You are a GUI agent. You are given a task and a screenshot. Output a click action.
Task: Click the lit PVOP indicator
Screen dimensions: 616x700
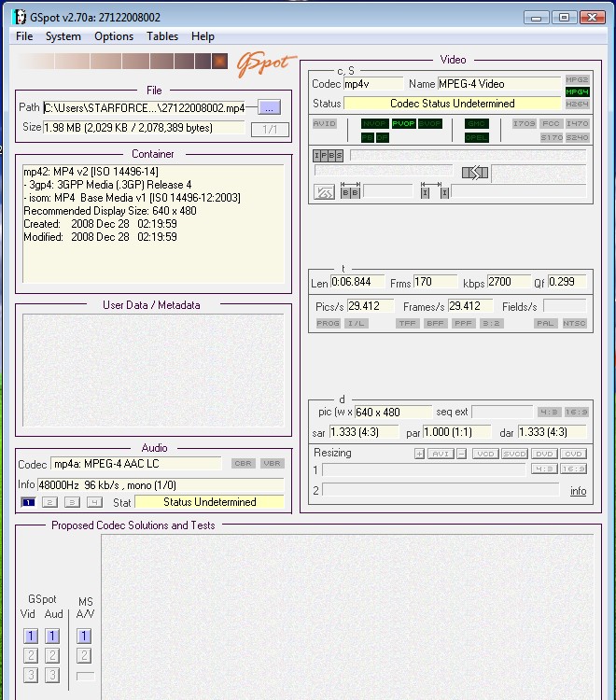(404, 123)
